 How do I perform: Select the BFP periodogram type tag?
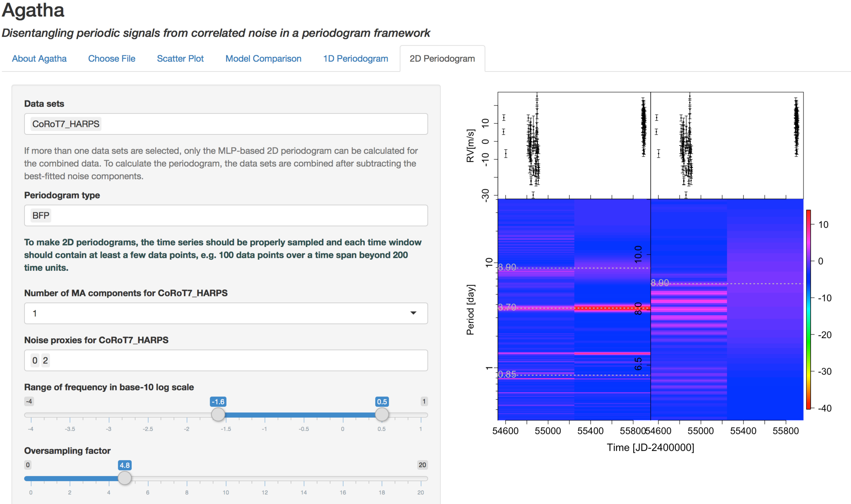[41, 215]
